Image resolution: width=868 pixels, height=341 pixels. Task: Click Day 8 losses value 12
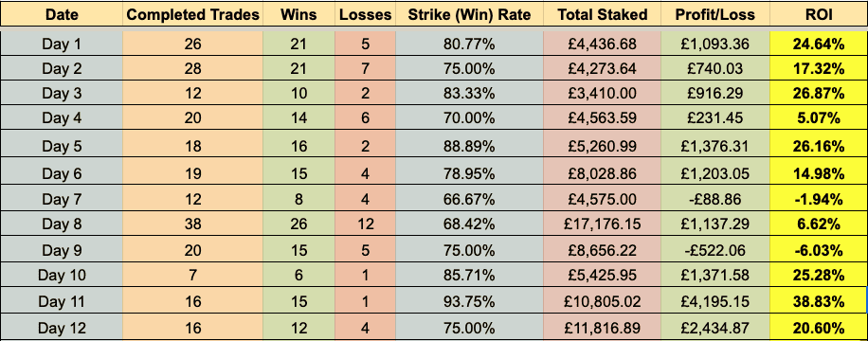[365, 224]
